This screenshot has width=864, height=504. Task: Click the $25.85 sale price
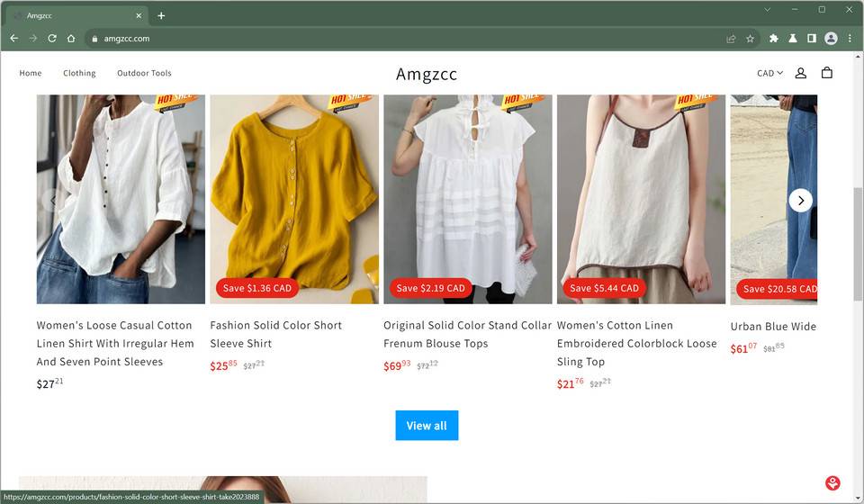point(223,365)
